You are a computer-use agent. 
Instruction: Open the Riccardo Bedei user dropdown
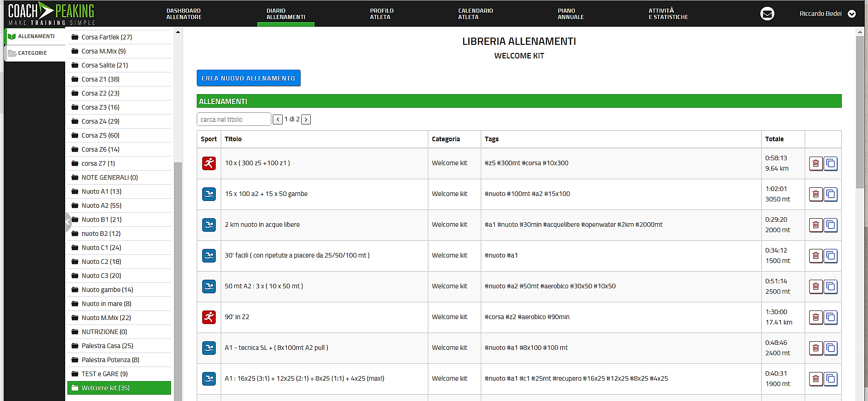point(827,14)
